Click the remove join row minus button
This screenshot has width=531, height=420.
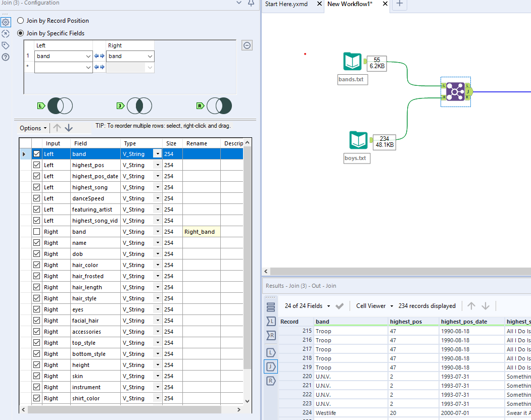[247, 45]
